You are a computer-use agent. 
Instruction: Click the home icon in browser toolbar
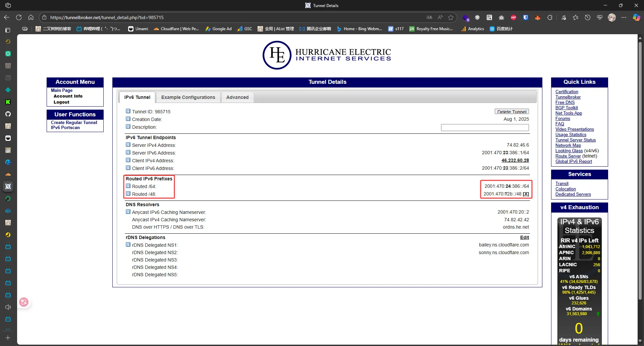point(31,17)
